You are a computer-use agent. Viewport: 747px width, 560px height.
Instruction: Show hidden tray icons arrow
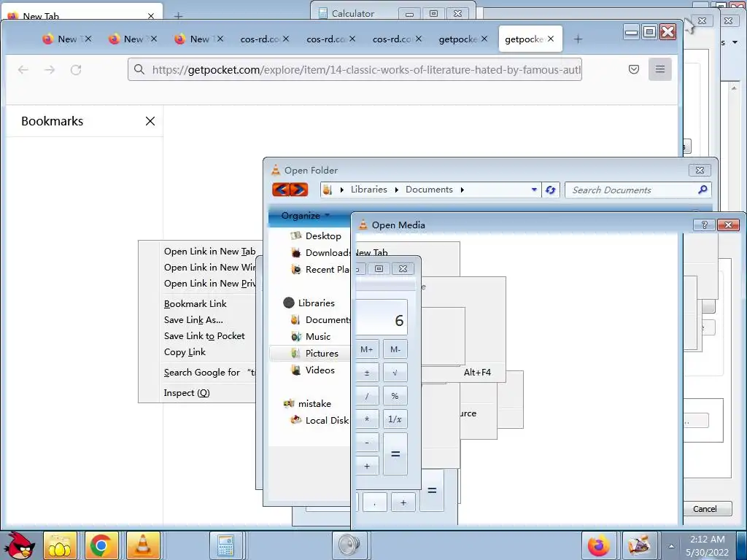671,546
